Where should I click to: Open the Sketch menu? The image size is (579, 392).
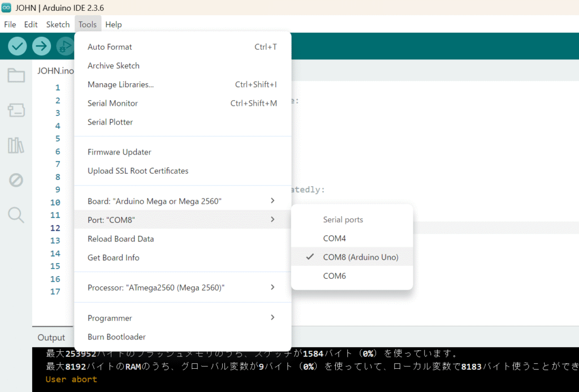click(58, 24)
